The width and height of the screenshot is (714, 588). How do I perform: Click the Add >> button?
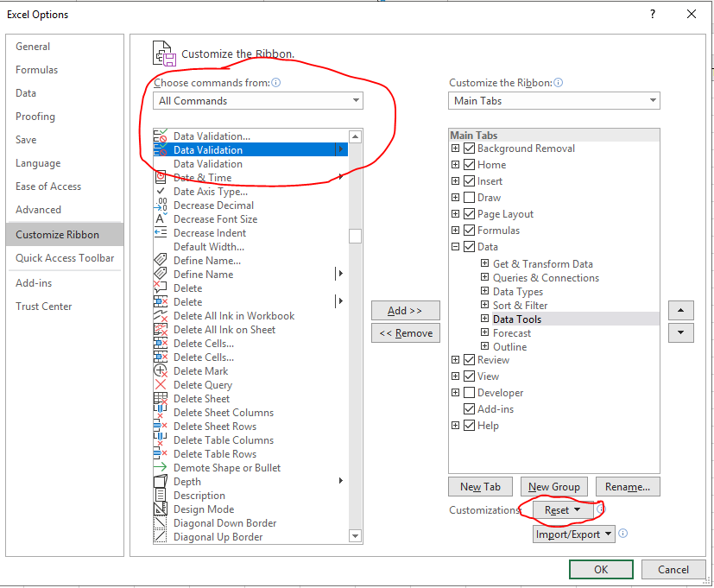(405, 310)
